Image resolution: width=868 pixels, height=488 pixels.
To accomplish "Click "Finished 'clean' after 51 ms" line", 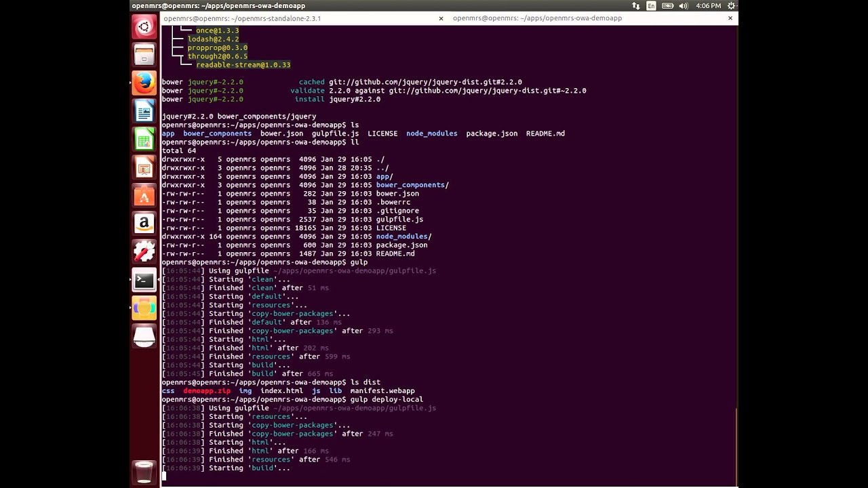I will (x=245, y=288).
